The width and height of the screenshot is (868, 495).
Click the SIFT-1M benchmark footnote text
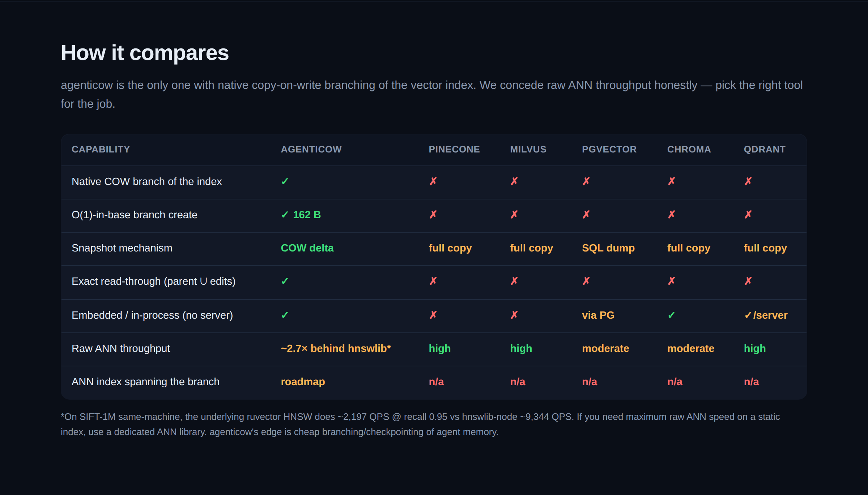tap(420, 424)
